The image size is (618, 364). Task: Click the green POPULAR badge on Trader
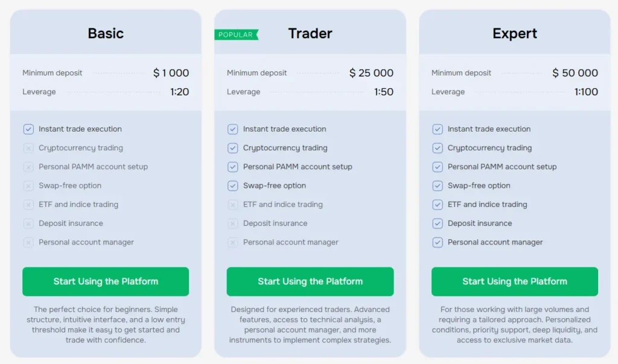click(236, 34)
